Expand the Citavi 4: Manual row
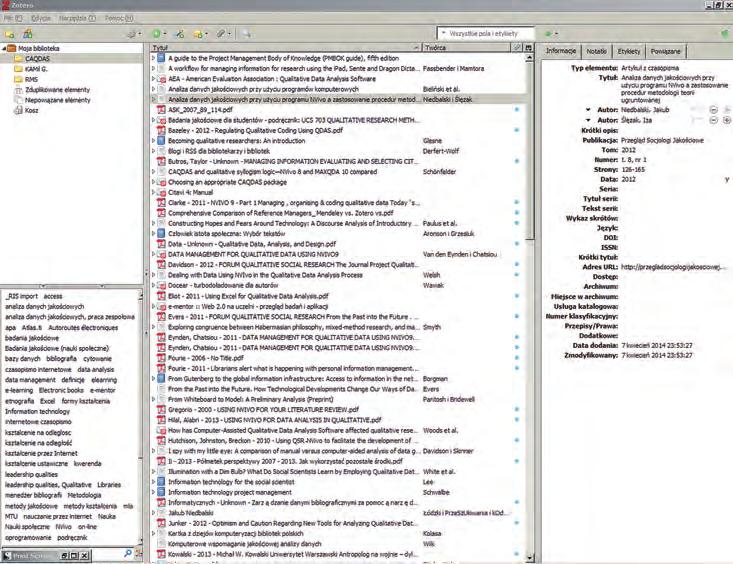 coord(153,192)
